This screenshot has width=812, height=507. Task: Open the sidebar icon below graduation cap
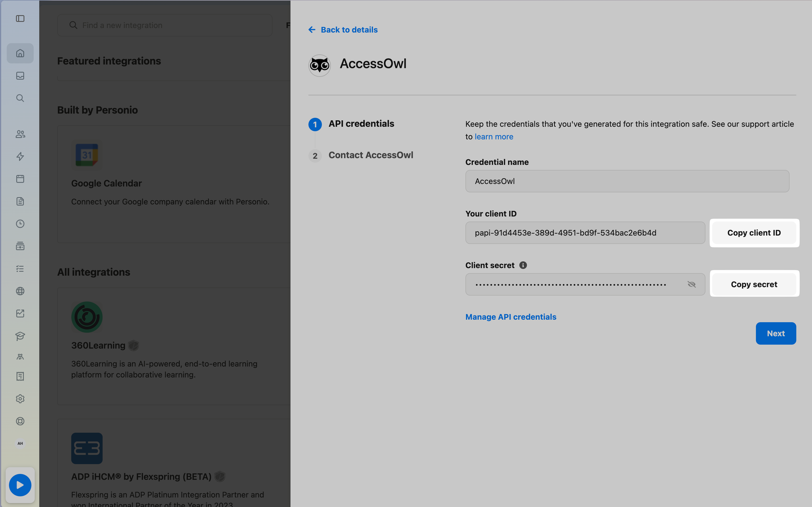pos(20,357)
